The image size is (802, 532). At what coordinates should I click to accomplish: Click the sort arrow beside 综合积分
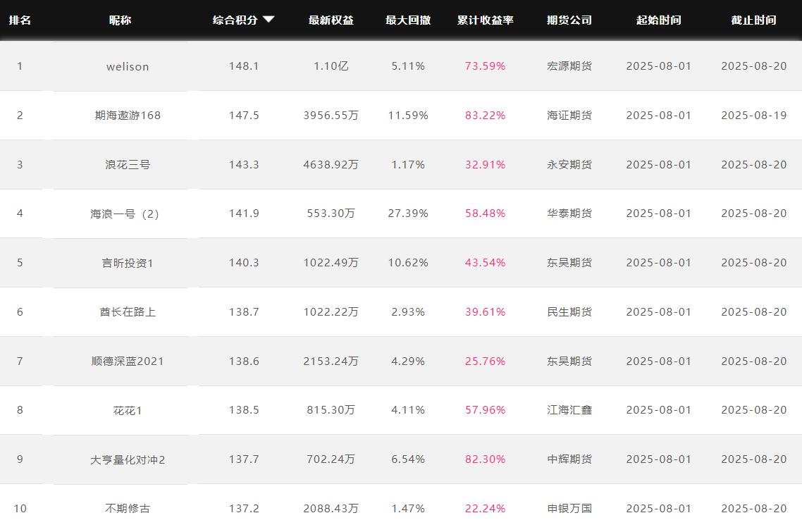269,20
